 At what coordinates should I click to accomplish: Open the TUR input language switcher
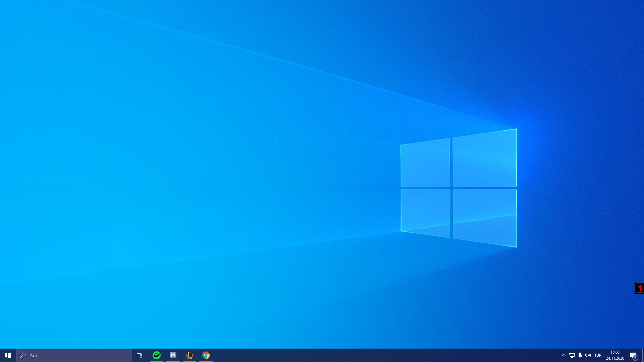(598, 355)
